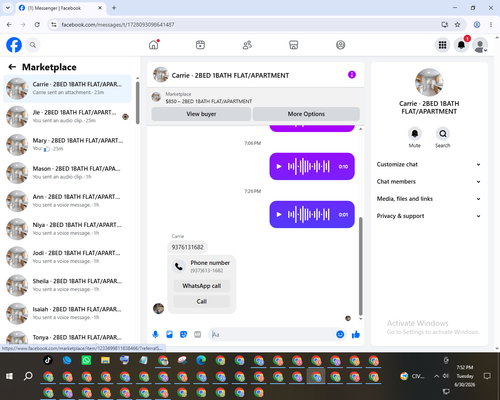This screenshot has height=400, width=500.
Task: Open the Isaiah conversation
Action: point(67,313)
